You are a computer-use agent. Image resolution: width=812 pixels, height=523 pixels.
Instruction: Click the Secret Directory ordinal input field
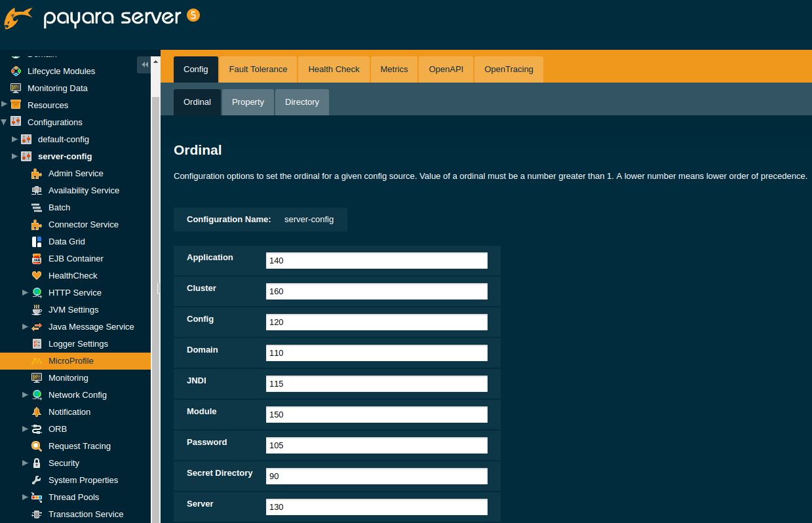(x=377, y=476)
